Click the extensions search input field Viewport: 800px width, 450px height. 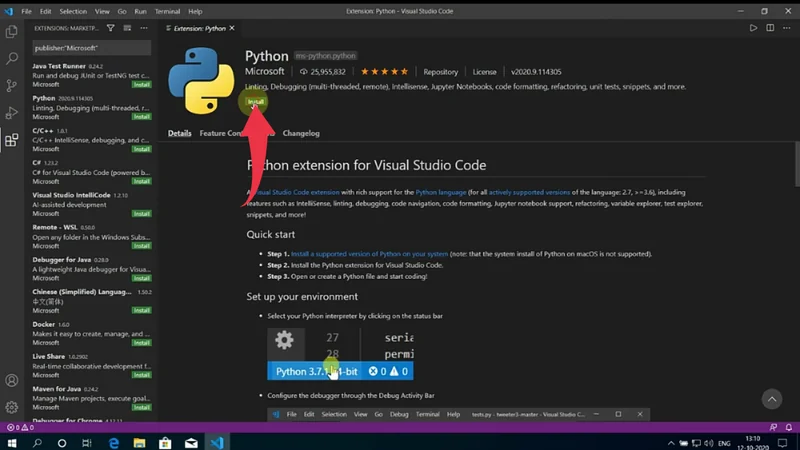point(90,47)
